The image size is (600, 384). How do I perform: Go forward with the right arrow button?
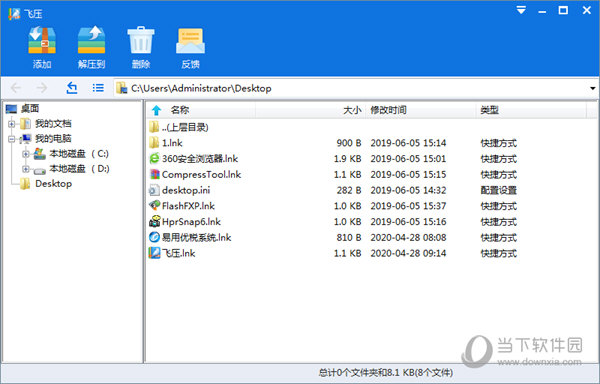tap(41, 88)
